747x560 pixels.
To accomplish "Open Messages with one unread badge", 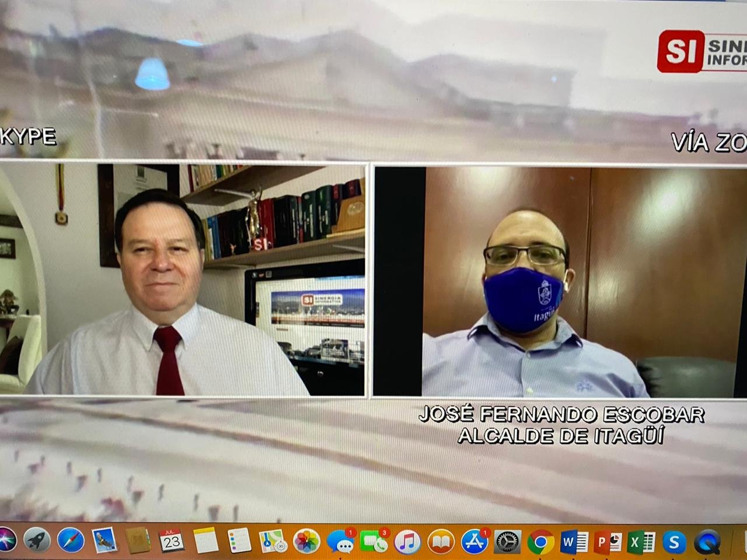I will 340,542.
